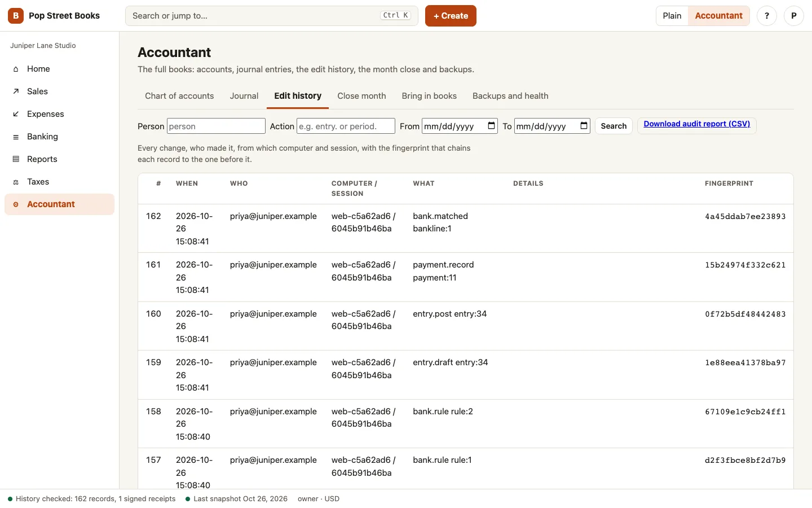Click History checked status bar entry
This screenshot has height=508, width=812.
(x=92, y=499)
